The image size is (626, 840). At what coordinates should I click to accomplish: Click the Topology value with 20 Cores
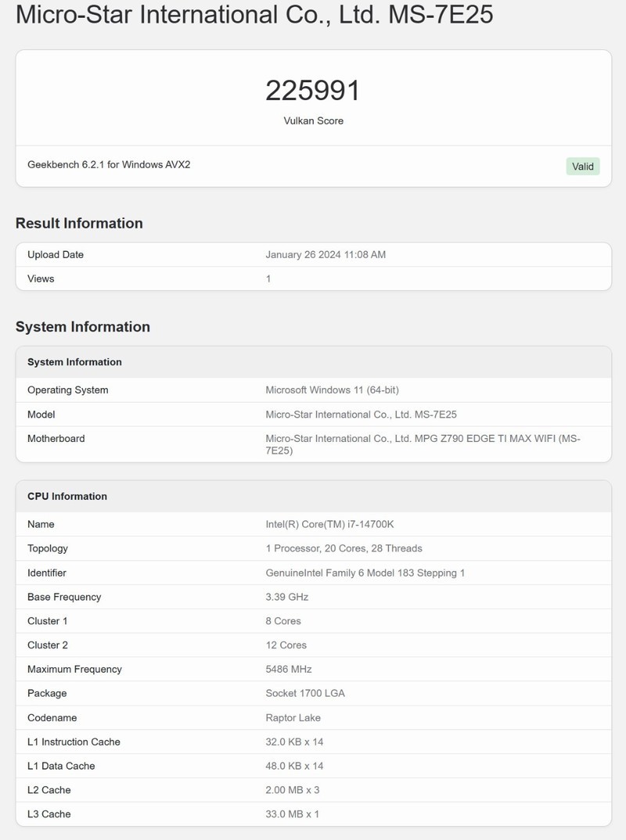[344, 548]
